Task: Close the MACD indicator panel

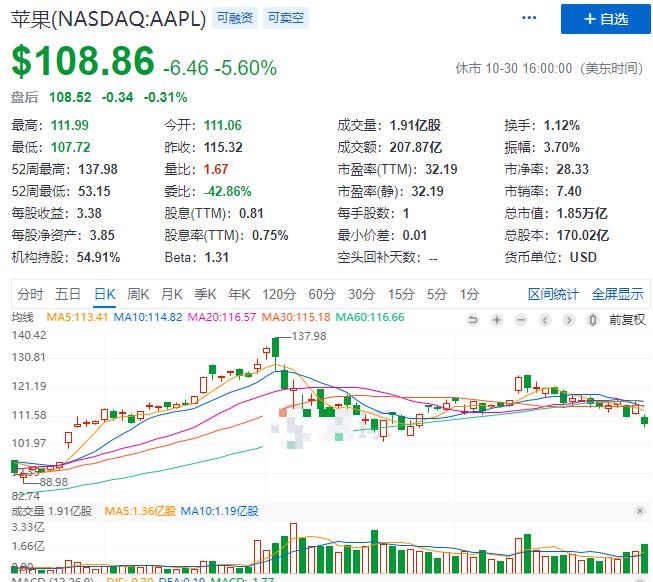Action: [x=640, y=577]
